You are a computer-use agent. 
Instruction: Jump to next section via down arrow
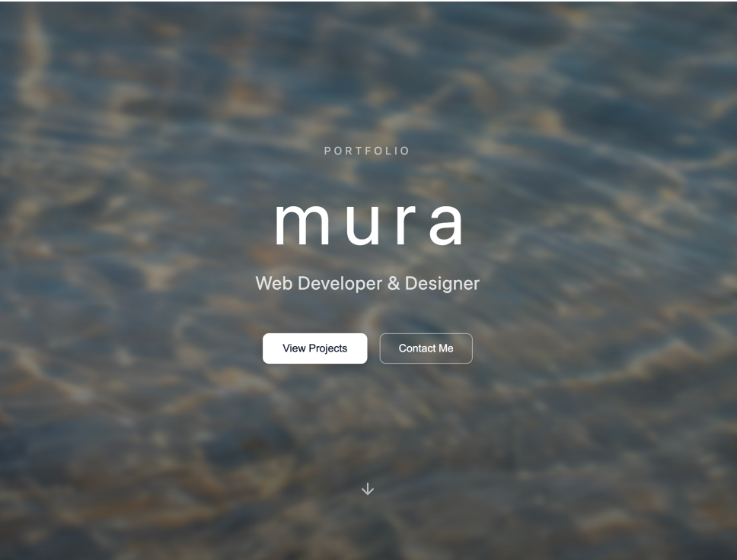[x=368, y=489]
